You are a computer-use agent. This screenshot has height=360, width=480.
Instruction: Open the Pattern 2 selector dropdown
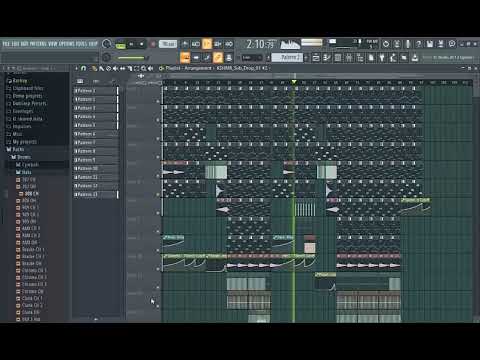pos(287,57)
